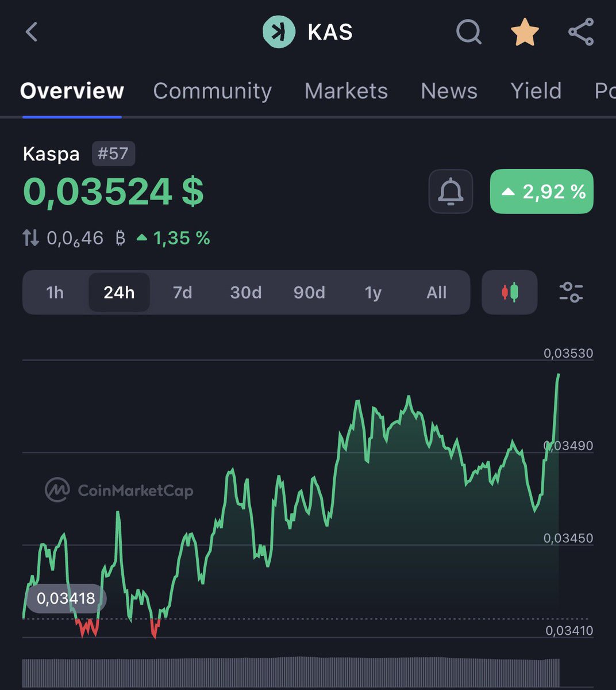Go back using the left chevron
Viewport: 616px width, 690px height.
click(32, 32)
